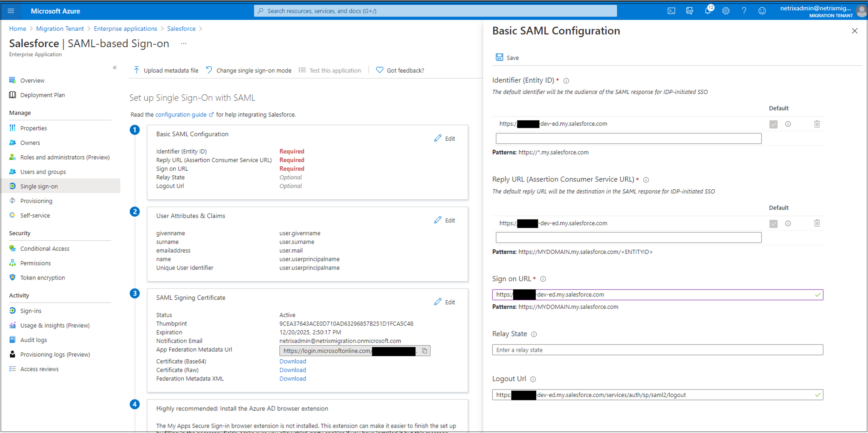
Task: Open the Help question mark icon
Action: tap(744, 11)
